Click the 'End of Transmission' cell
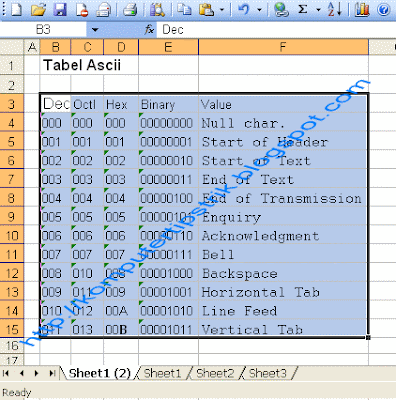 click(283, 198)
